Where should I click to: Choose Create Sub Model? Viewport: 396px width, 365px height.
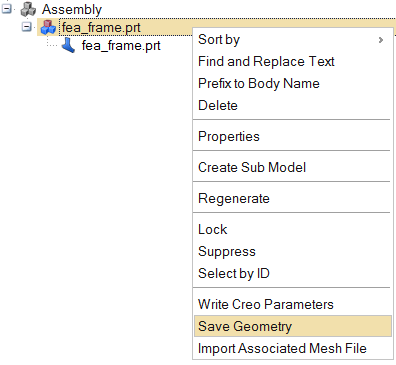[252, 167]
